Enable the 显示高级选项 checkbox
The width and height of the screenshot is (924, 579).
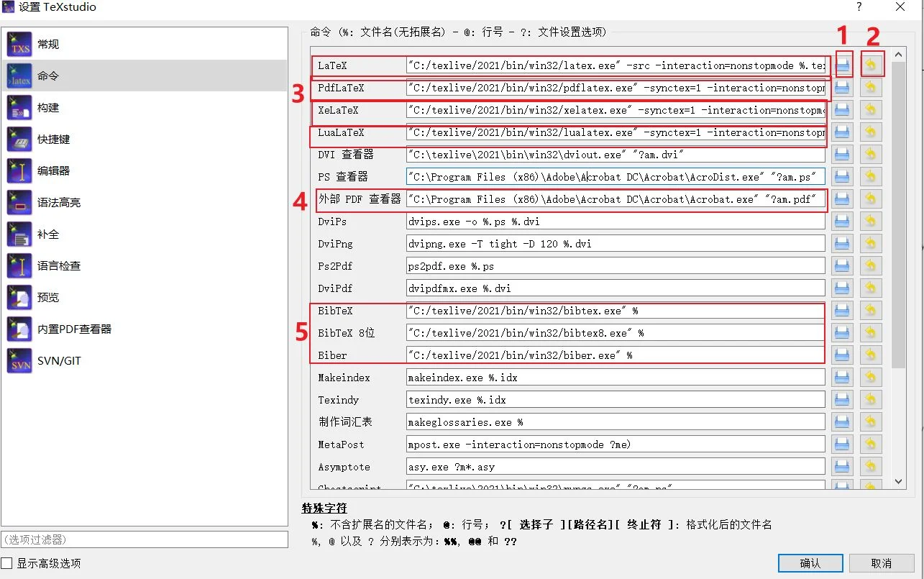[x=7, y=563]
